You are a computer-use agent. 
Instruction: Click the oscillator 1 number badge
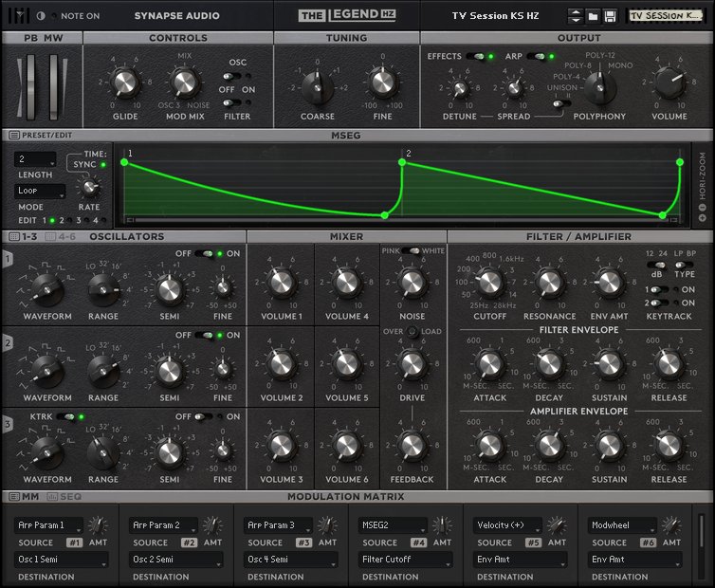point(9,259)
